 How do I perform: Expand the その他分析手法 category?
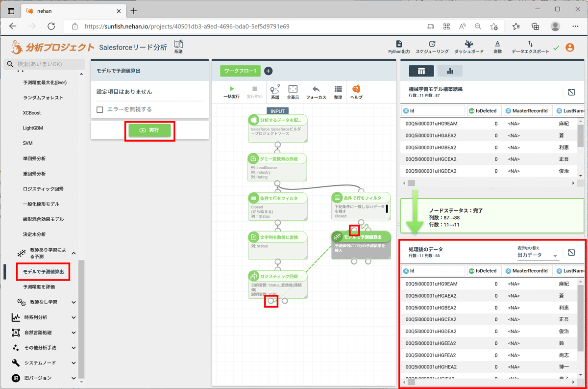(x=73, y=348)
